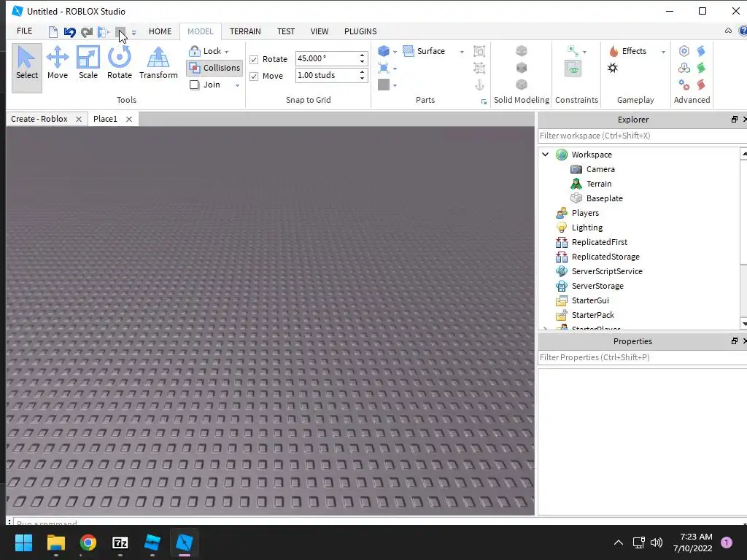Click the Ungroup icon in Parts
The width and height of the screenshot is (747, 560).
point(479,68)
